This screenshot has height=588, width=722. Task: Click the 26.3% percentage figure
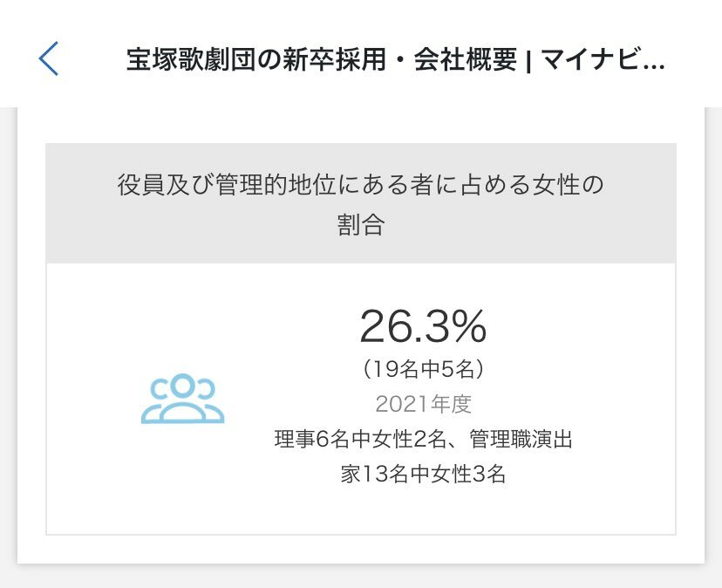tap(423, 326)
